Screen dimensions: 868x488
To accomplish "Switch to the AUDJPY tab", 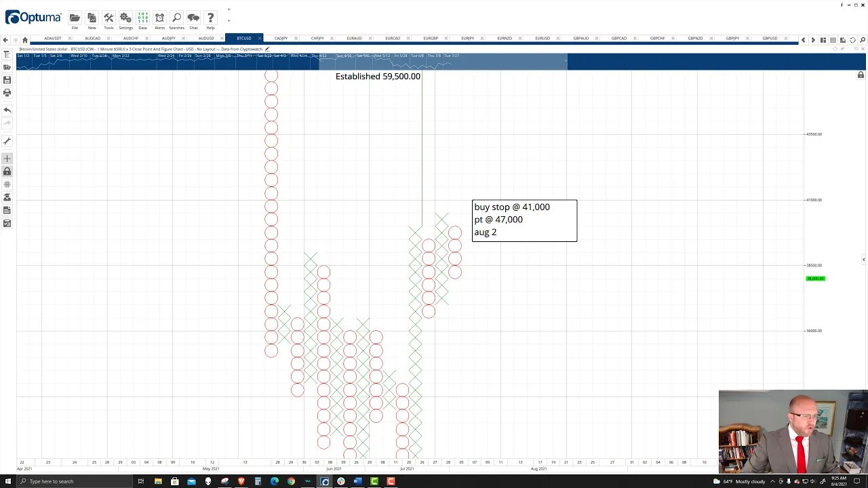I will [168, 39].
